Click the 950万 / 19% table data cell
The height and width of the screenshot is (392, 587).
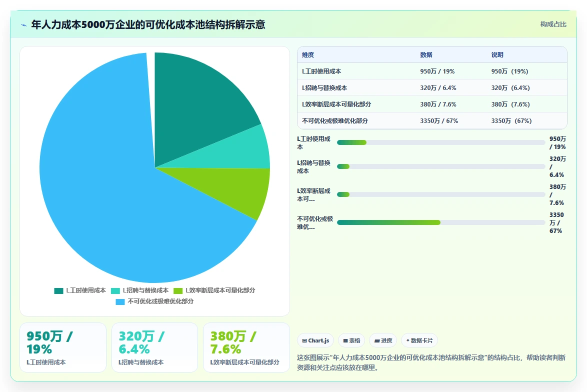(x=437, y=71)
